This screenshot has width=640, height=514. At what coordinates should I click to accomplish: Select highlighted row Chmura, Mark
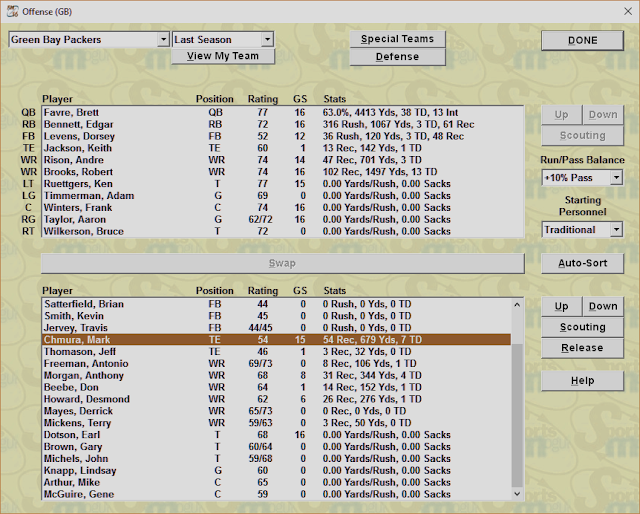tap(276, 340)
